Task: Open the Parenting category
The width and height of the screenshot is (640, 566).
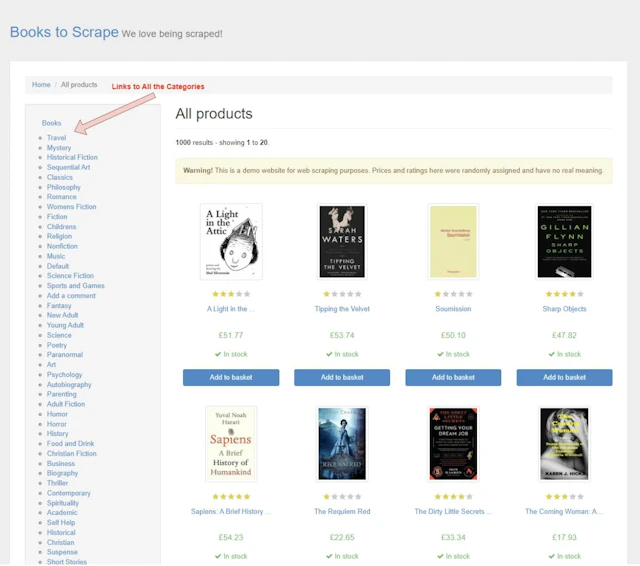Action: [62, 394]
